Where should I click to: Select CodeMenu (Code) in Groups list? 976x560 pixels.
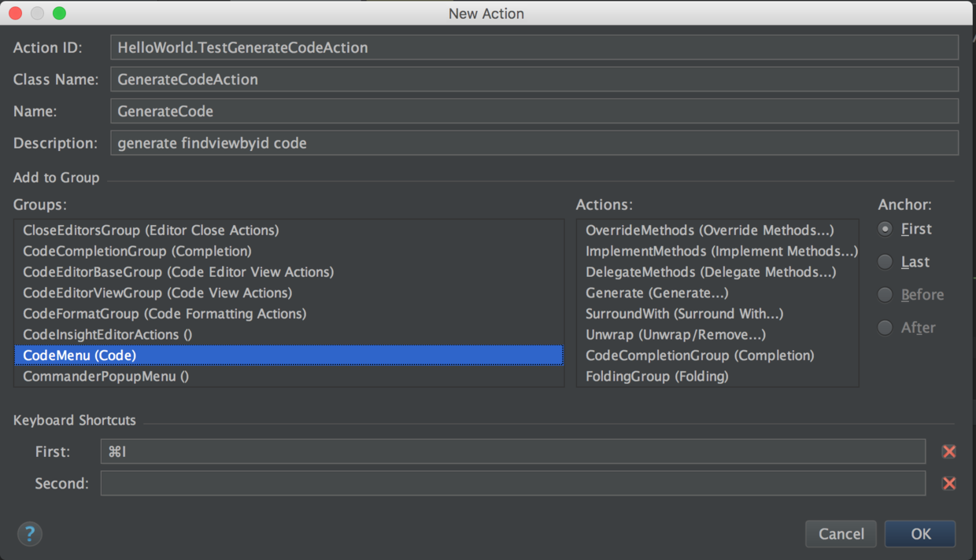(79, 356)
